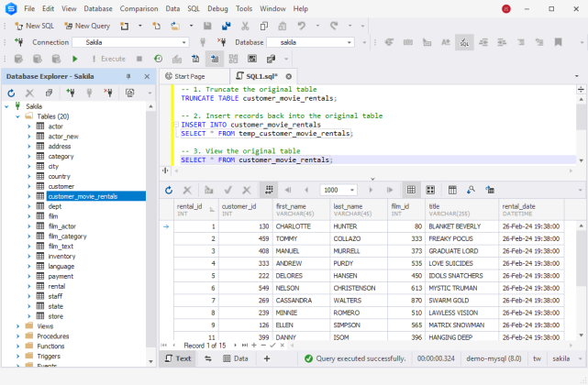The image size is (588, 385).
Task: Click the New SQL toolbar button
Action: point(33,26)
